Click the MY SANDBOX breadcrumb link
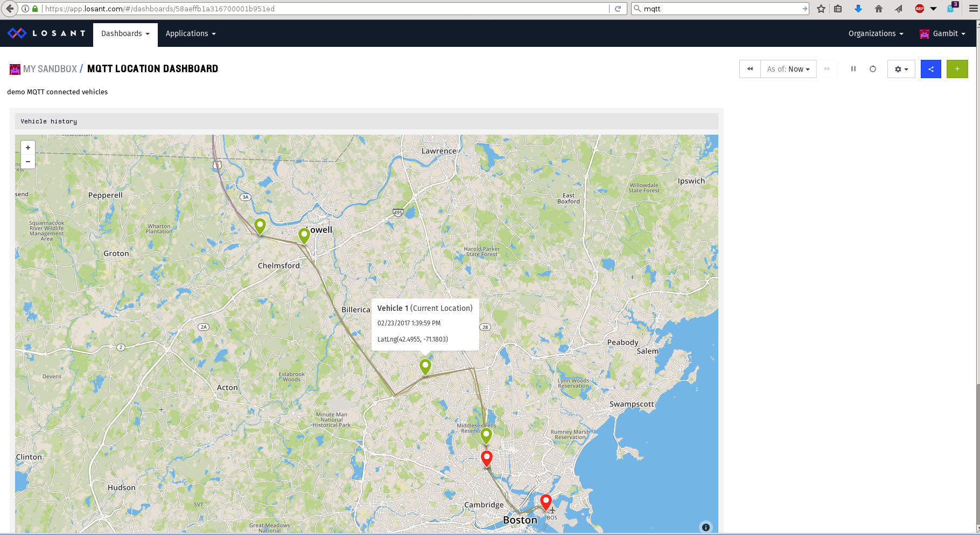The width and height of the screenshot is (980, 535). 50,69
